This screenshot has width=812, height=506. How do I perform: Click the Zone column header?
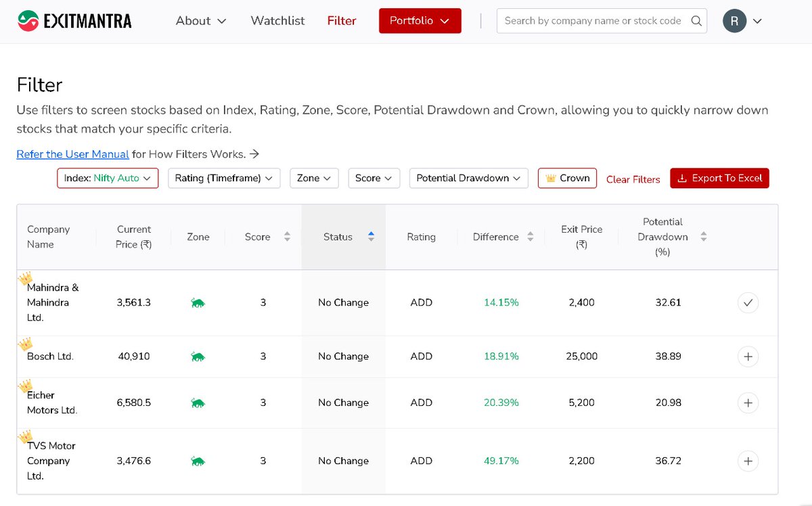coord(198,237)
